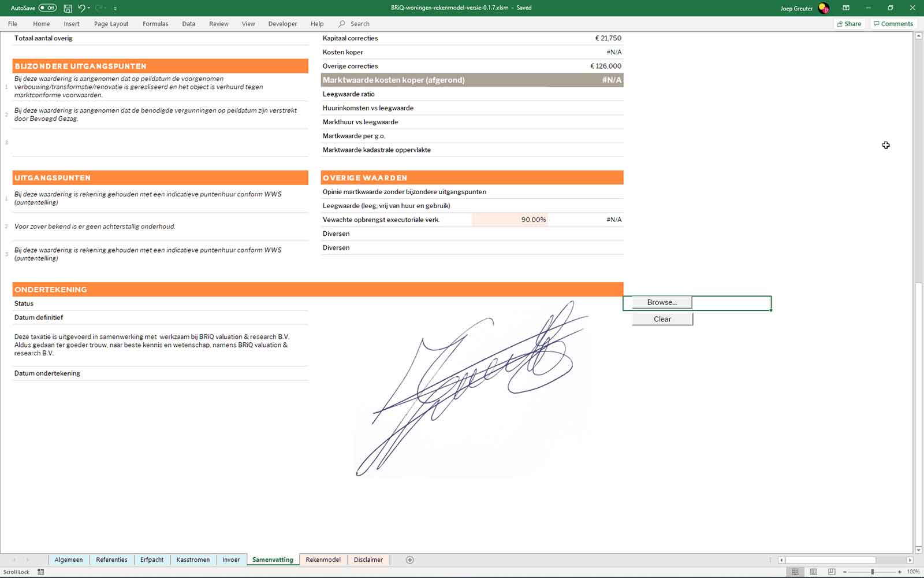Click the Share button
The height and width of the screenshot is (578, 924).
849,24
